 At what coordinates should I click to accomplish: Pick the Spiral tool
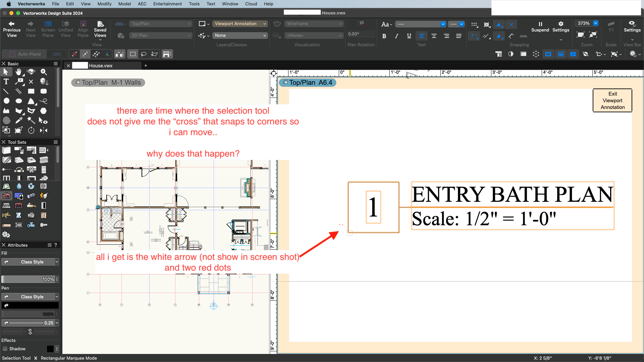tap(6, 120)
